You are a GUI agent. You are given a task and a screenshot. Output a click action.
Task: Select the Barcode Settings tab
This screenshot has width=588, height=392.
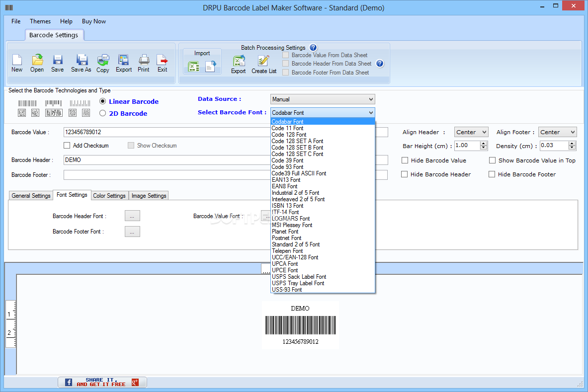(x=54, y=35)
